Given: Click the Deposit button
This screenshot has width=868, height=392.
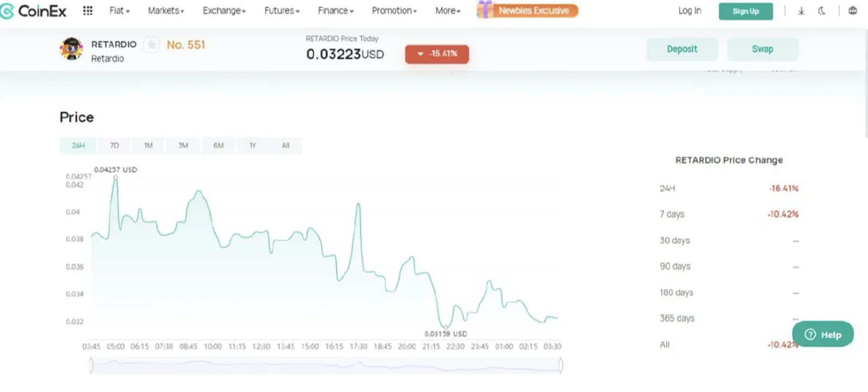Looking at the screenshot, I should [x=682, y=49].
